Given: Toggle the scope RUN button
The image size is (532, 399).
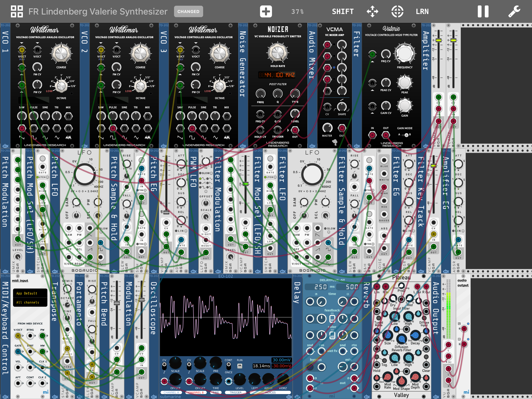Looking at the screenshot, I should tap(240, 366).
